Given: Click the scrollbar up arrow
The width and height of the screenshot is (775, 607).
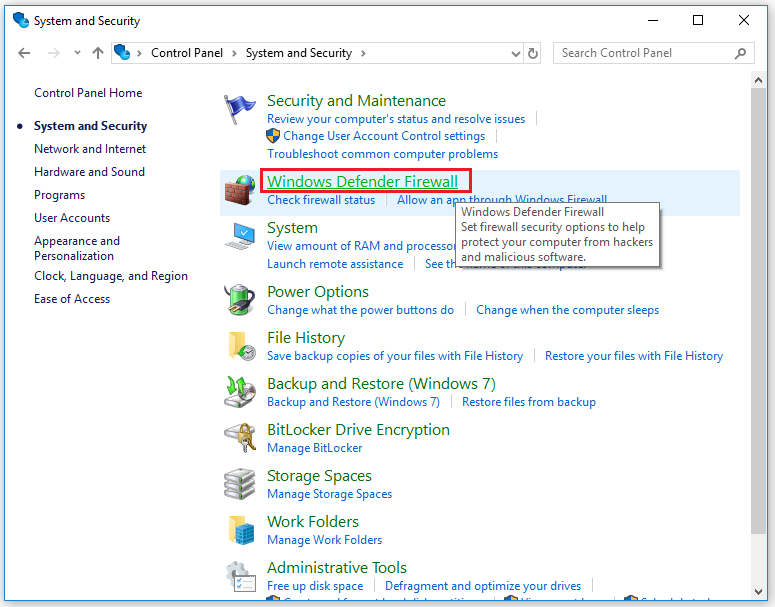Looking at the screenshot, I should 758,80.
